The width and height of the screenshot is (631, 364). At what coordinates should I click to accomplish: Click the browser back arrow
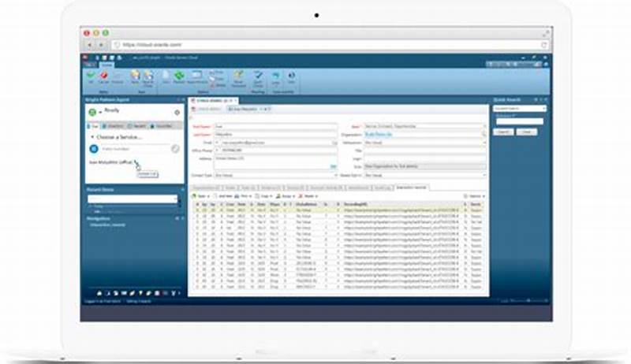pyautogui.click(x=90, y=45)
